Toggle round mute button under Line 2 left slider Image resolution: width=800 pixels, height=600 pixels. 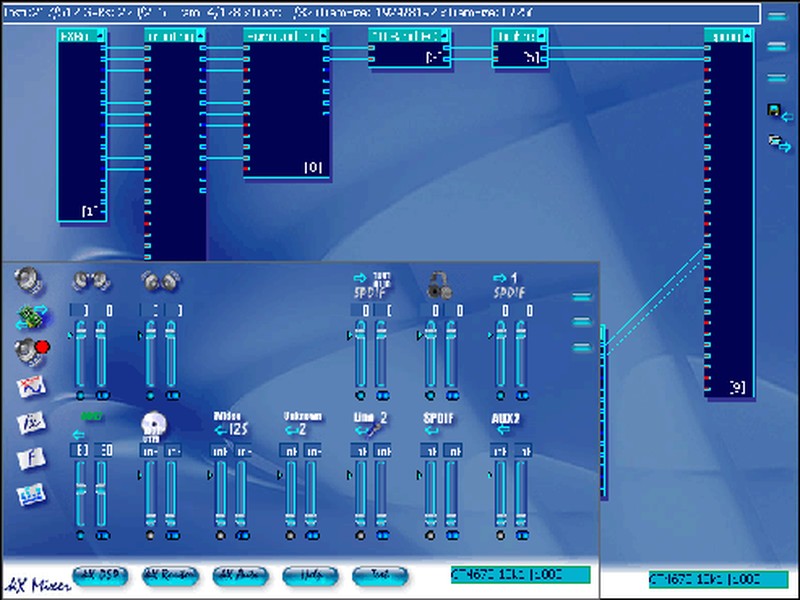pyautogui.click(x=359, y=535)
